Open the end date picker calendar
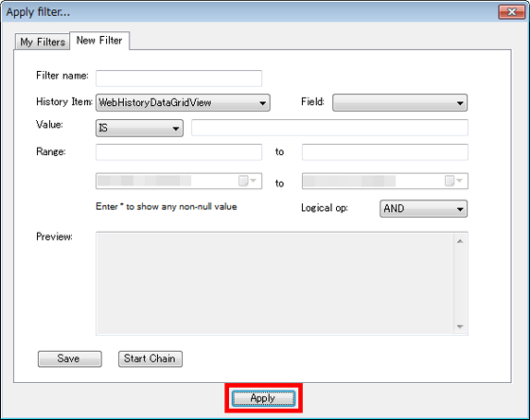This screenshot has height=420, width=530. (x=454, y=181)
